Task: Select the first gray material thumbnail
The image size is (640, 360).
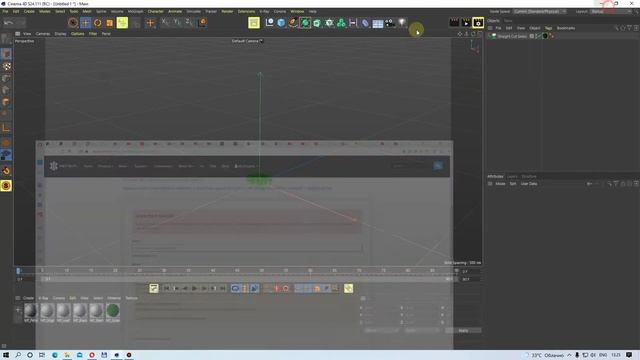Action: [31, 311]
